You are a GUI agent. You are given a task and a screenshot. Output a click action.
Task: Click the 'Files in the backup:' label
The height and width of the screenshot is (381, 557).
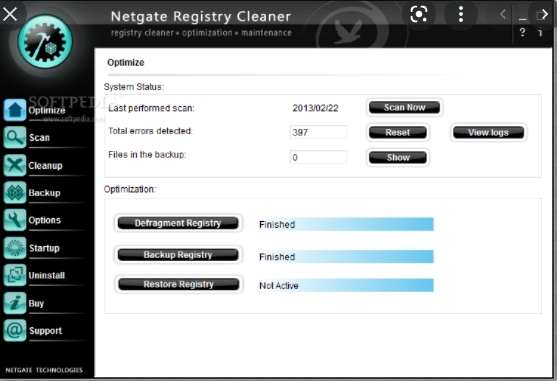tap(147, 155)
